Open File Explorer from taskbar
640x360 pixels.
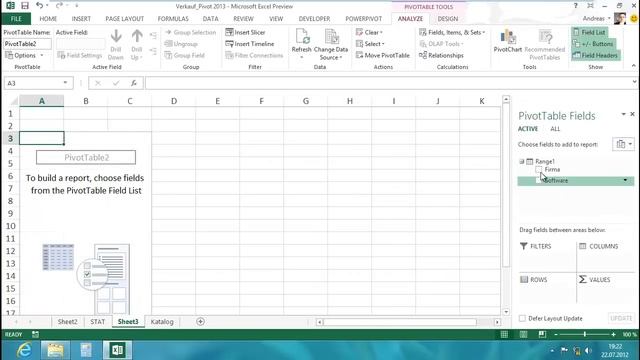pyautogui.click(x=55, y=350)
